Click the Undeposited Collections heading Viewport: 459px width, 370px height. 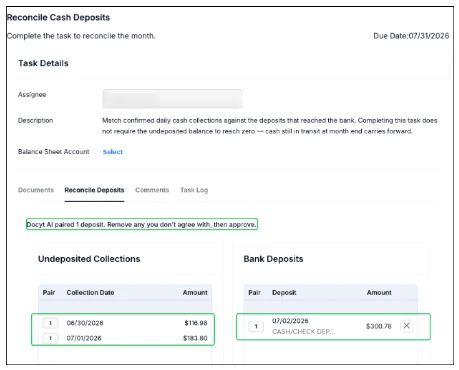point(89,259)
